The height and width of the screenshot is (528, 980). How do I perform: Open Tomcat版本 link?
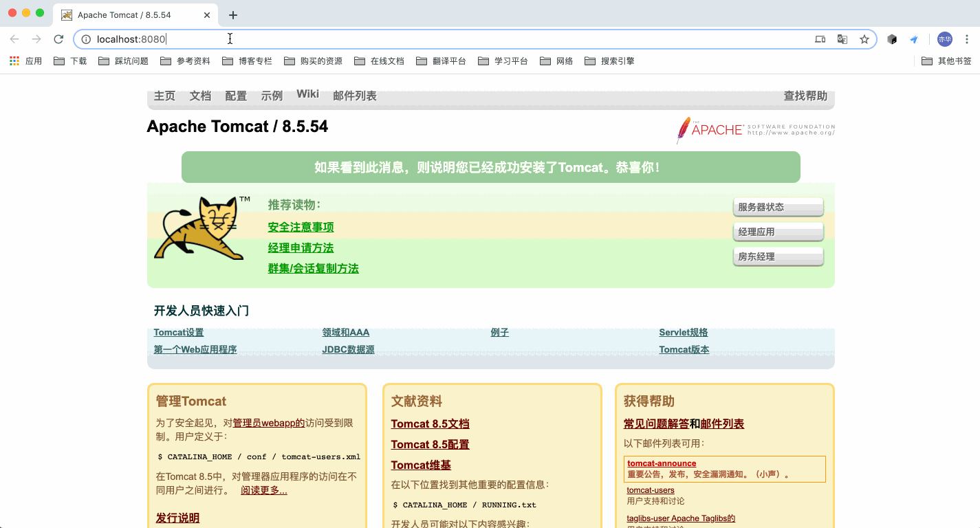tap(684, 349)
